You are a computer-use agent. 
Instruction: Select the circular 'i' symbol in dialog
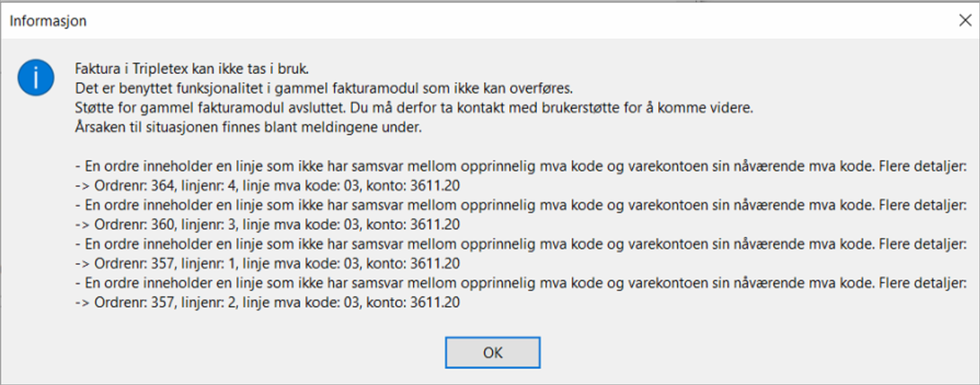click(x=36, y=77)
